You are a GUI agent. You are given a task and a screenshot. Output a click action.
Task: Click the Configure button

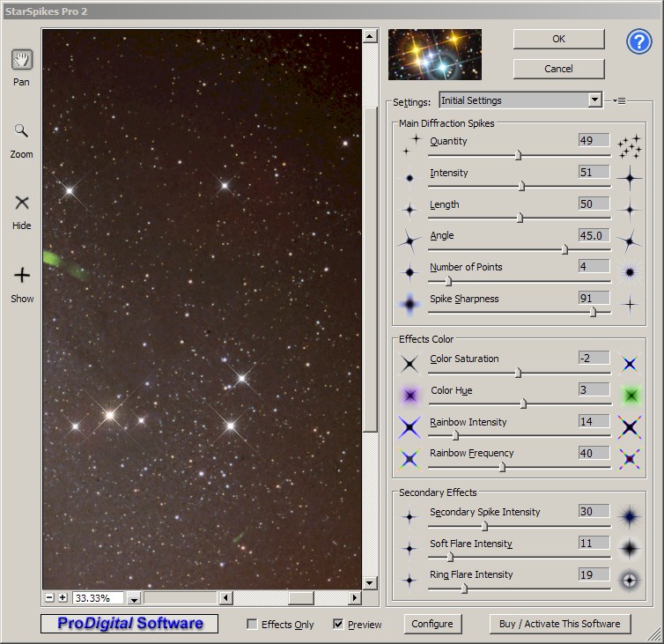432,624
